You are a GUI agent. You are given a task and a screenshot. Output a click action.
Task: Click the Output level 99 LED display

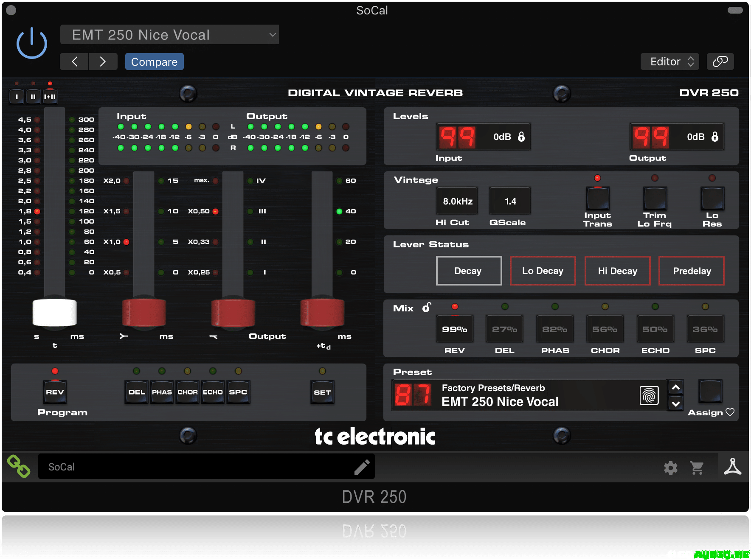(x=651, y=137)
